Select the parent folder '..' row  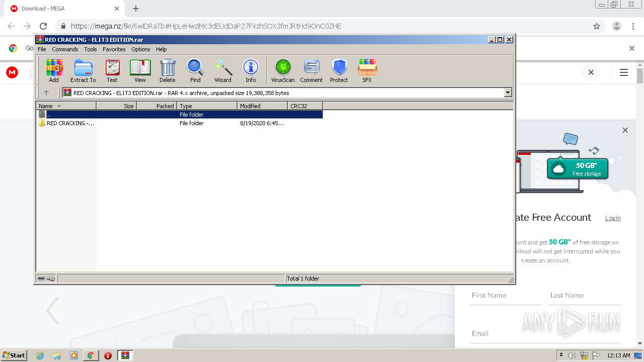pos(180,115)
